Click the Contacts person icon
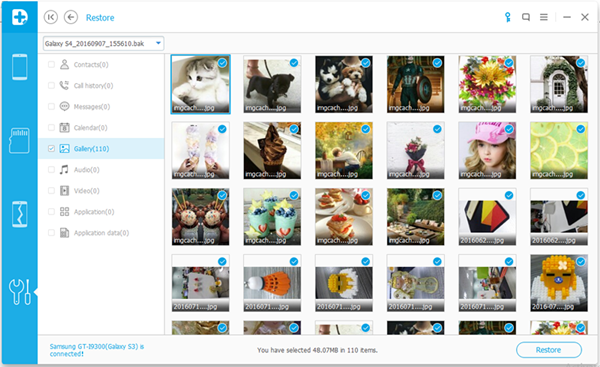This screenshot has width=600, height=367. coord(64,64)
